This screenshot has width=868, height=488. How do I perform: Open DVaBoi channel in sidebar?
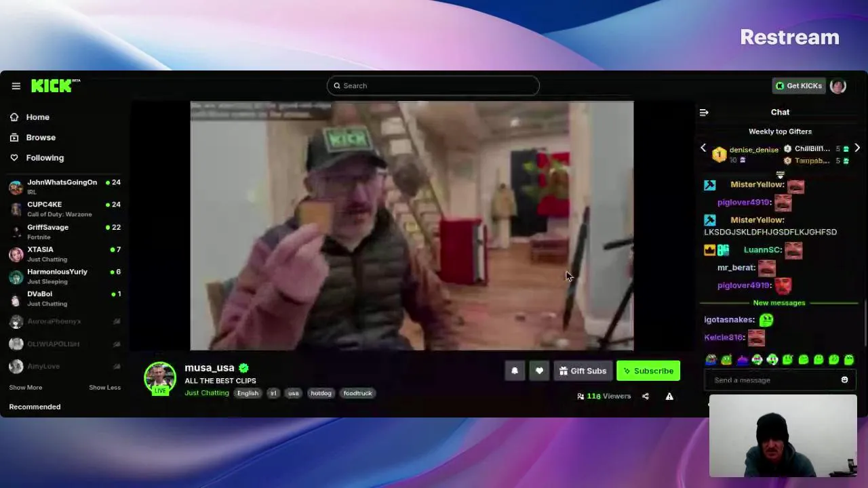(x=65, y=298)
